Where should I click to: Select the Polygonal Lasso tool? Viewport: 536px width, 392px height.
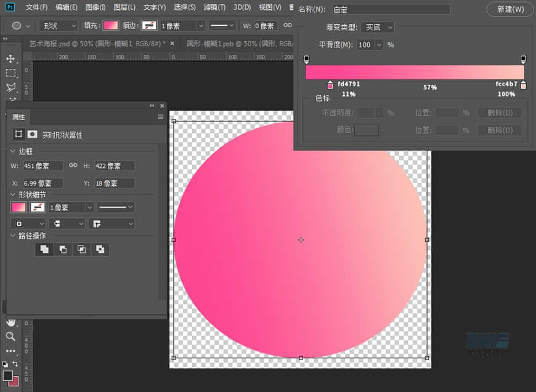click(10, 87)
